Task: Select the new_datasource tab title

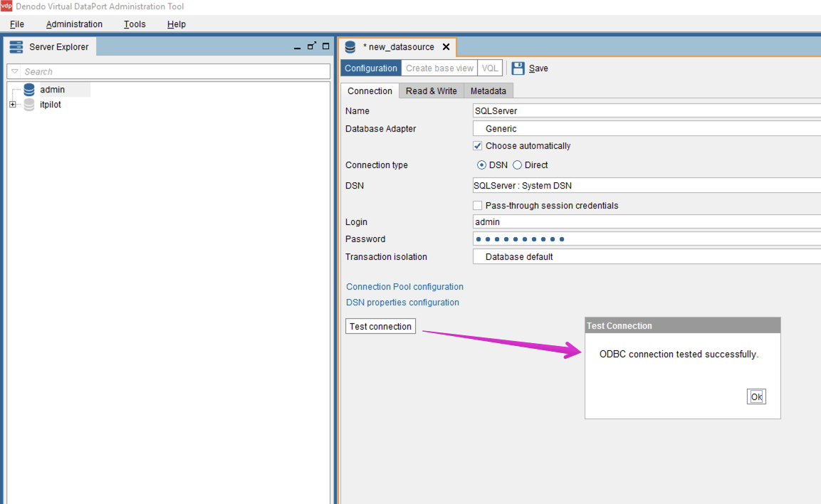Action: click(x=399, y=46)
